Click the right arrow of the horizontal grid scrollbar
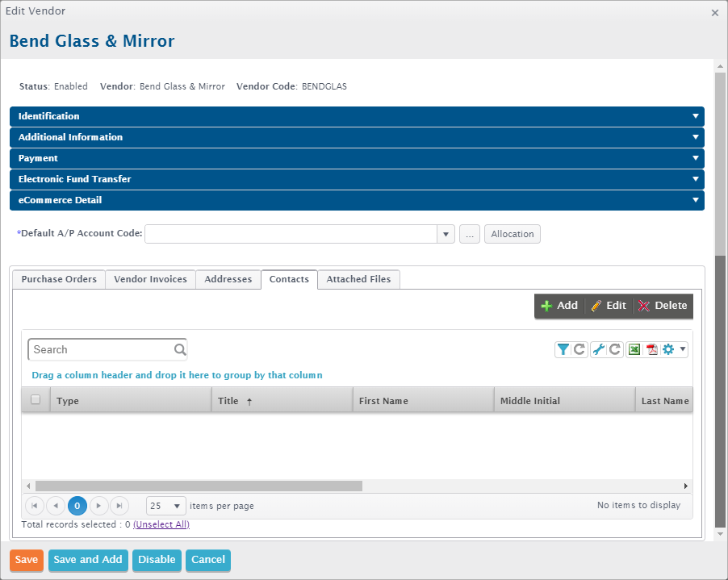 click(686, 486)
